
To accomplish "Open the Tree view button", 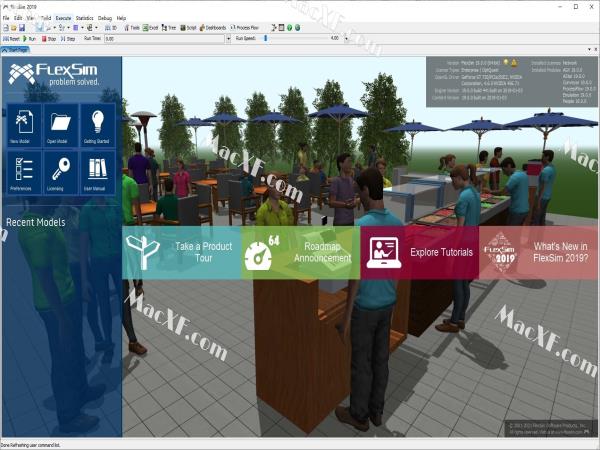I will 169,28.
